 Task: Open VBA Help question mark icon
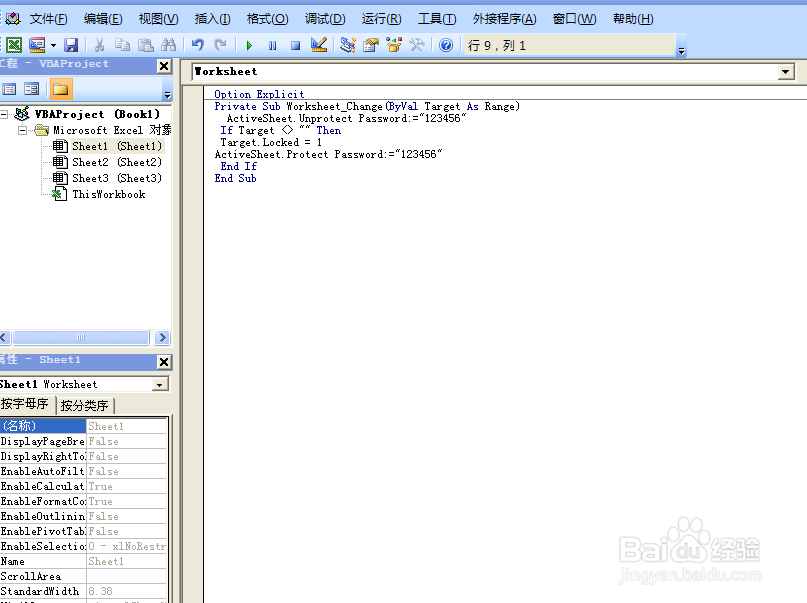click(x=446, y=45)
